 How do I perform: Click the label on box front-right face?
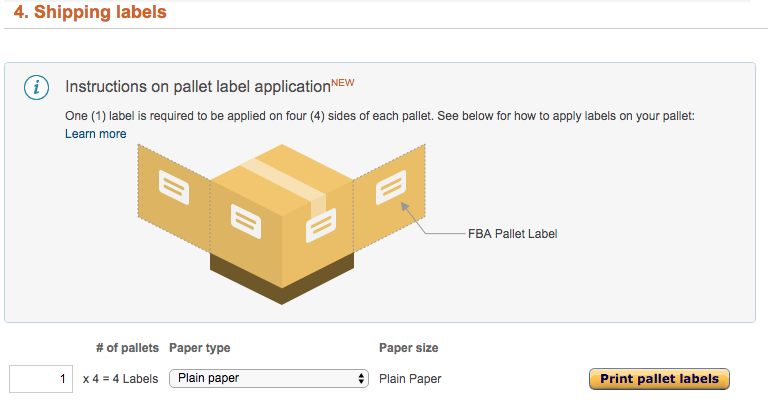click(321, 225)
